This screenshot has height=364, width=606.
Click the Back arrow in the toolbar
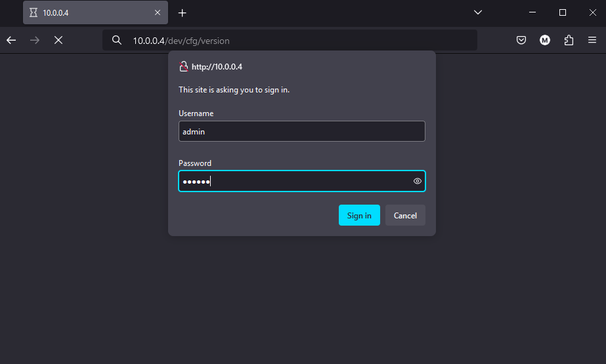(x=11, y=40)
